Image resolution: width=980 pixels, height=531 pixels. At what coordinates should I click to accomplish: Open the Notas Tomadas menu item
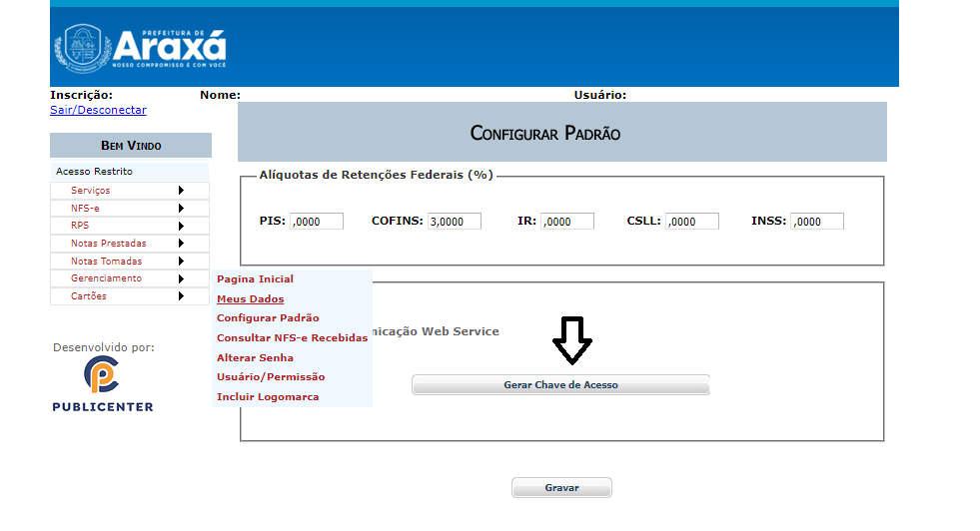130,262
